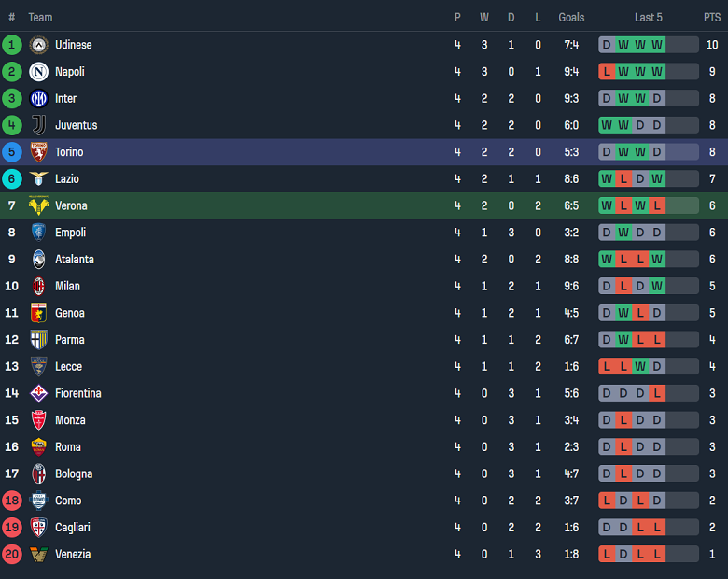Click the Lazio eagle crest icon
The width and height of the screenshot is (728, 579).
pyautogui.click(x=38, y=178)
